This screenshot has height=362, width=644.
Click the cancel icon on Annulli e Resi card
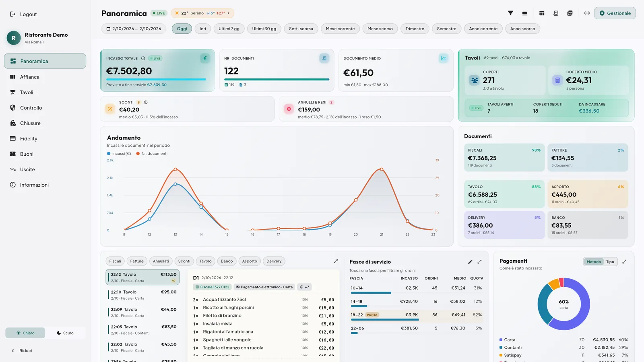[x=289, y=109]
